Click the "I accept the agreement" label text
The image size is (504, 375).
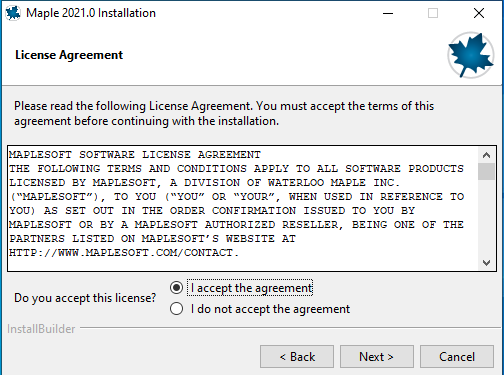[251, 288]
